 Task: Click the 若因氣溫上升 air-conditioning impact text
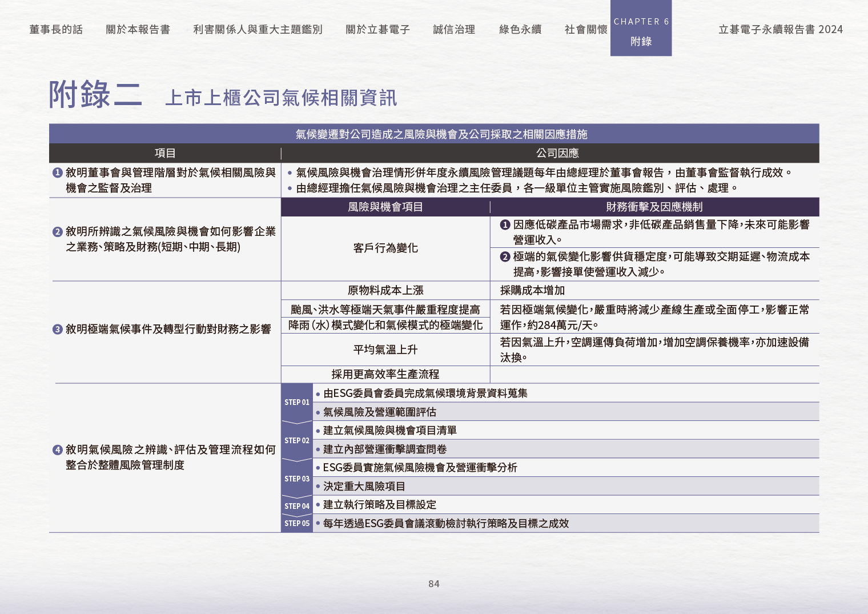click(654, 350)
